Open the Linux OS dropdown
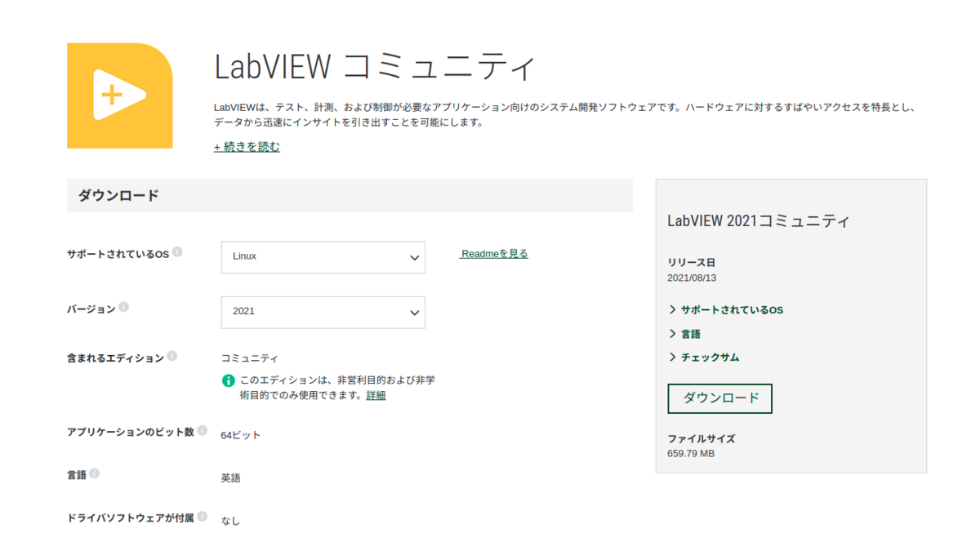This screenshot has width=980, height=560. point(323,257)
